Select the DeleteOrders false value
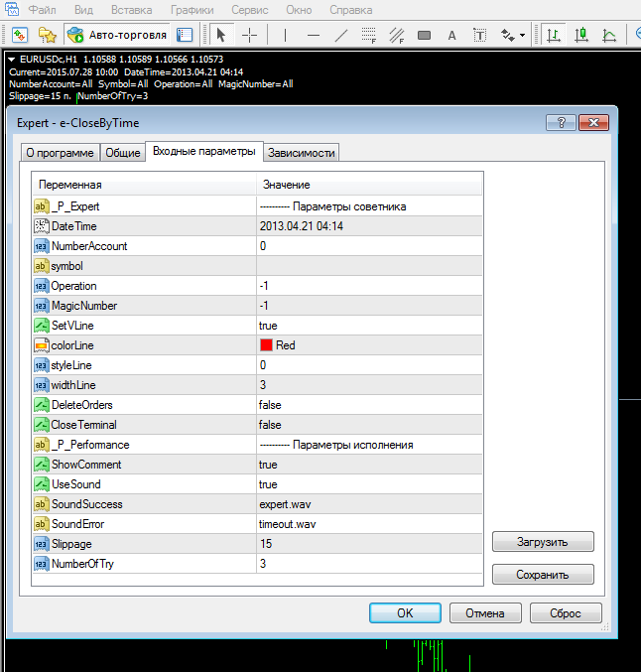 [270, 405]
